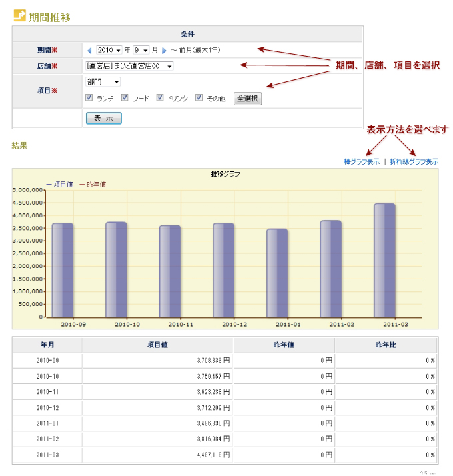The height and width of the screenshot is (476, 453).
Task: Click value 4,487,118 円
Action: [x=213, y=455]
